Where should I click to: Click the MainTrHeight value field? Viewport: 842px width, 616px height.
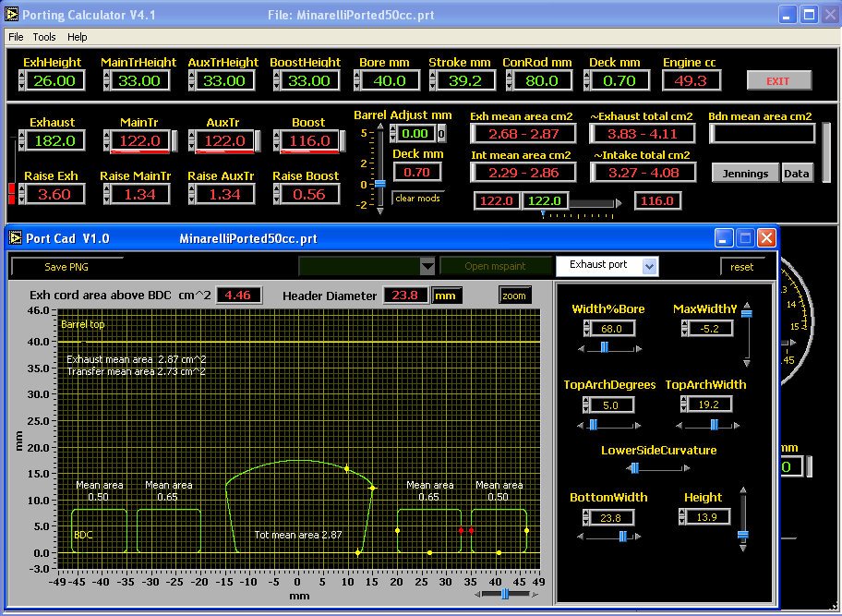pyautogui.click(x=139, y=81)
